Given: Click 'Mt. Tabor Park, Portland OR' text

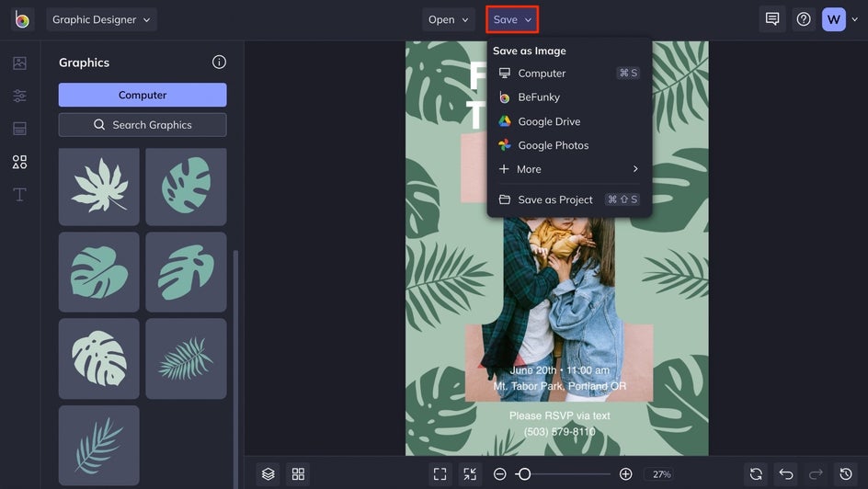Looking at the screenshot, I should pos(560,386).
